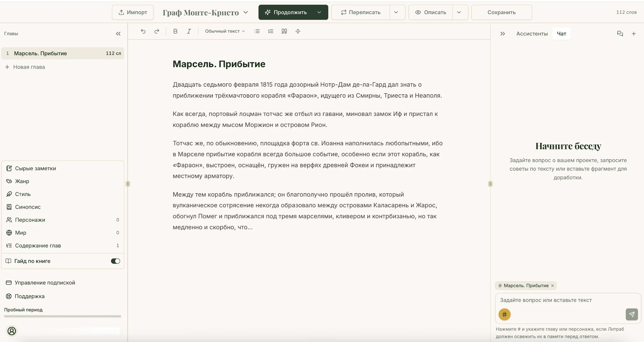Click the Импорт button

(133, 12)
